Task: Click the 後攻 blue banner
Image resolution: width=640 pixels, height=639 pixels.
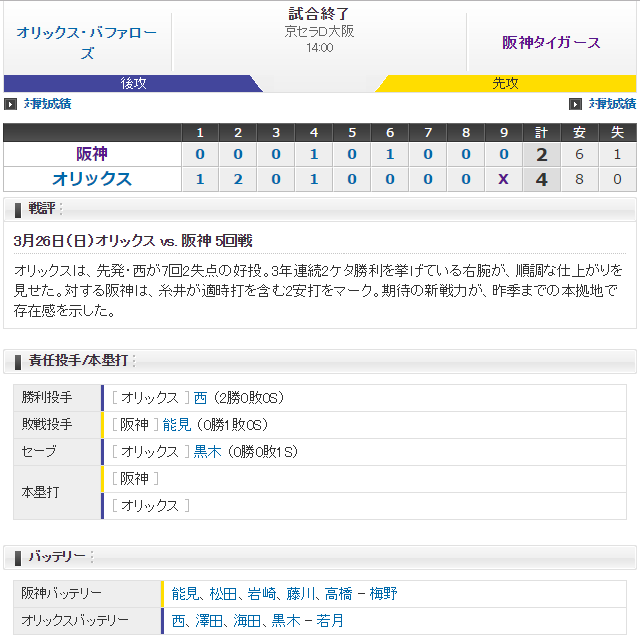Action: point(133,83)
